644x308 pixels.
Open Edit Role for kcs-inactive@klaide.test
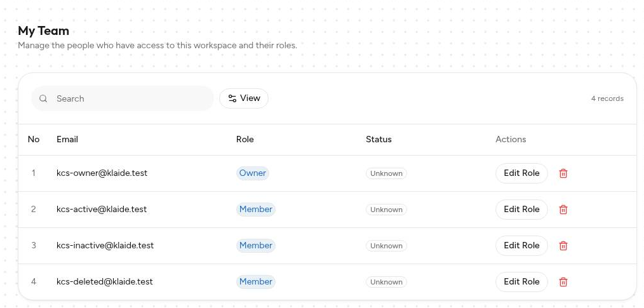coord(521,246)
